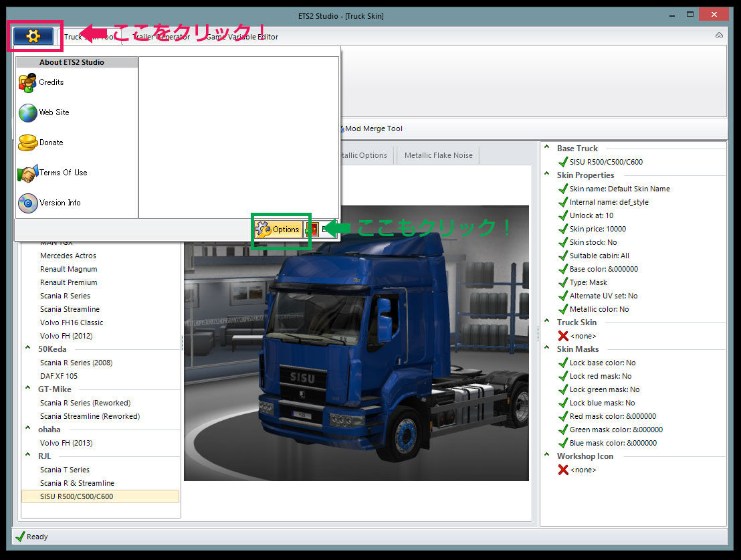Viewport: 741px width, 560px height.
Task: Click 'Green mask color: &000000' row
Action: (x=611, y=430)
